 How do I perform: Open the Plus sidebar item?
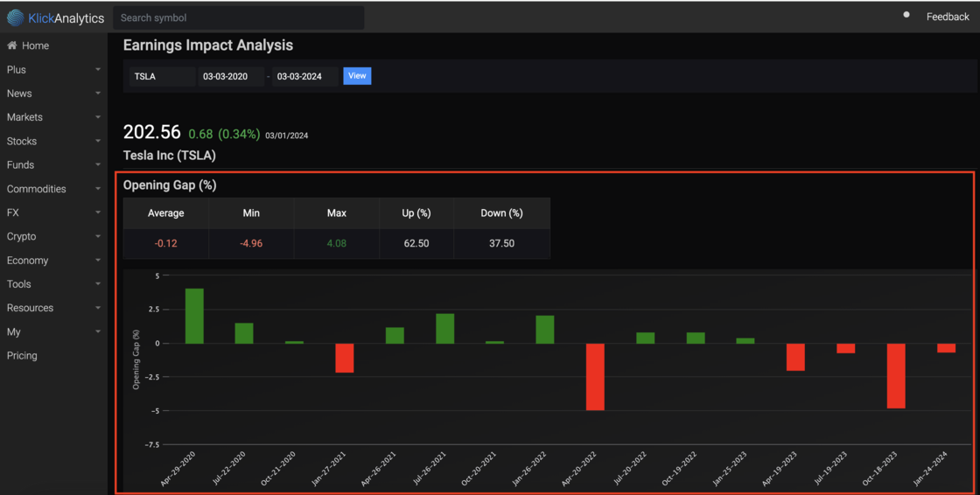point(17,69)
